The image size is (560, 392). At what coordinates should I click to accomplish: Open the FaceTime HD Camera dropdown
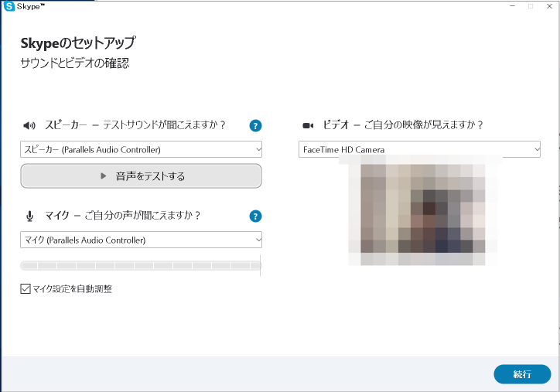[419, 149]
